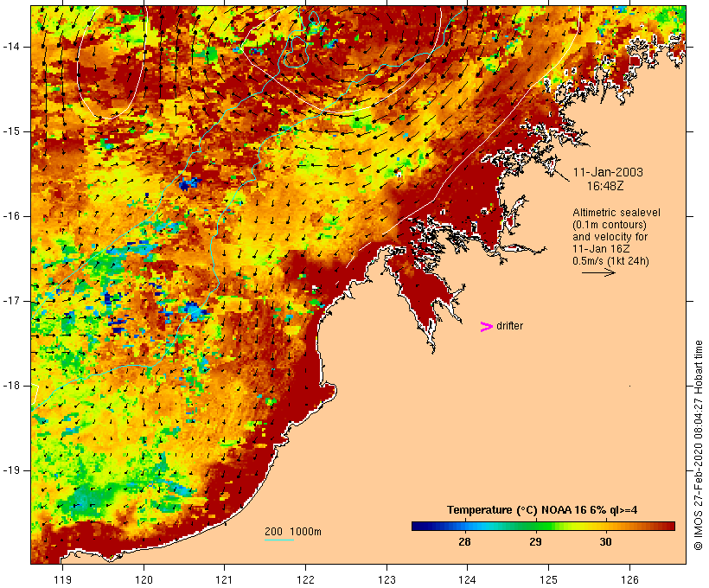The height and width of the screenshot is (588, 709).
Task: Click the temperature color bar legend
Action: click(x=543, y=526)
